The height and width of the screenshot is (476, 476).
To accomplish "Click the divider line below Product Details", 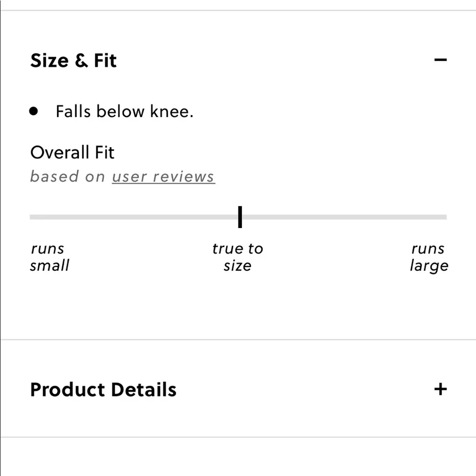I will (238, 437).
